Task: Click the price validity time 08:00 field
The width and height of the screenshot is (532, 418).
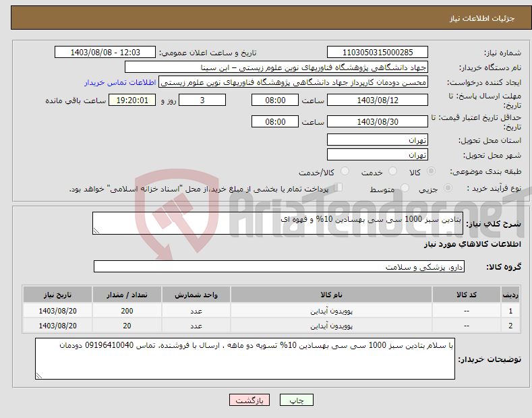Action: click(275, 121)
